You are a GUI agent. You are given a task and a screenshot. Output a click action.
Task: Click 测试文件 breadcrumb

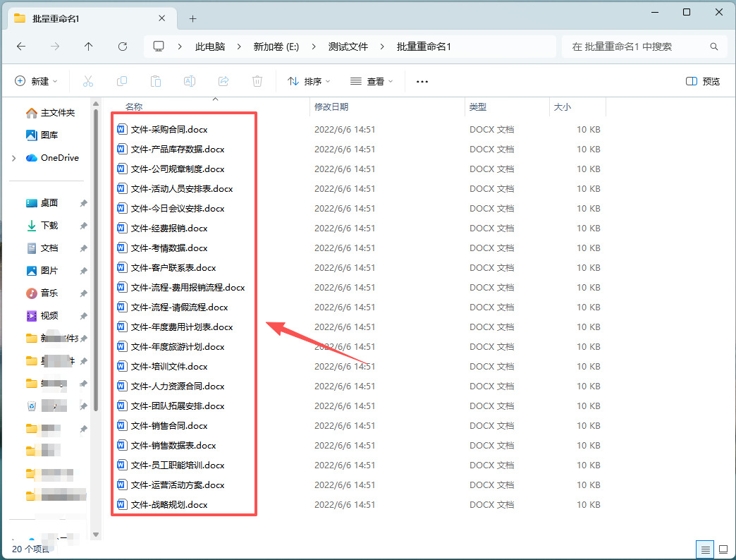(x=348, y=47)
